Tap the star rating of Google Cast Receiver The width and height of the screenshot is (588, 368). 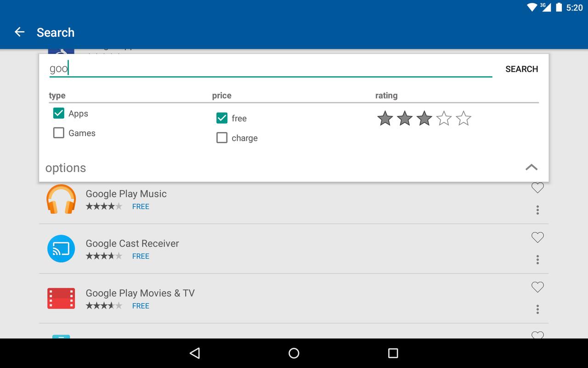[104, 256]
